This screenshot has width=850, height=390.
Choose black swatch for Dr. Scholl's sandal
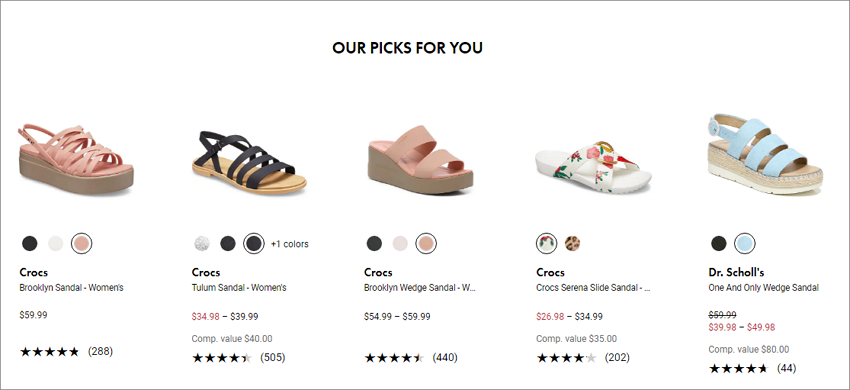coord(719,244)
